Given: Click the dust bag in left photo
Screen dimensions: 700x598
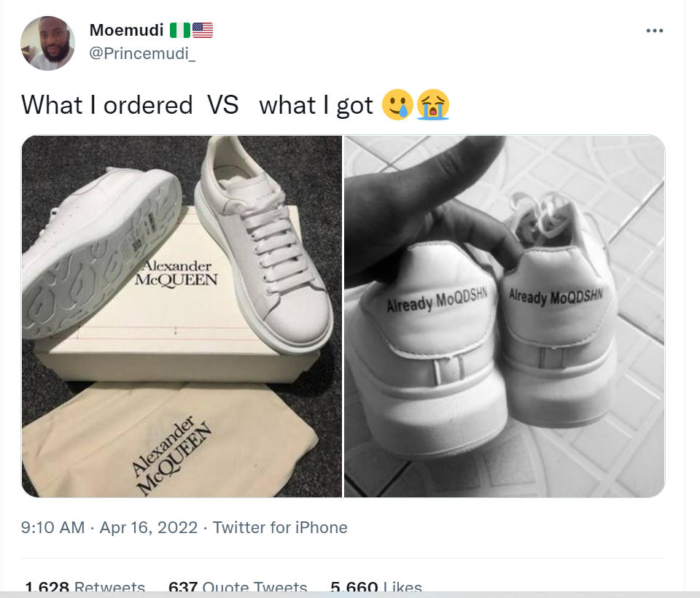Looking at the screenshot, I should pos(170,441).
